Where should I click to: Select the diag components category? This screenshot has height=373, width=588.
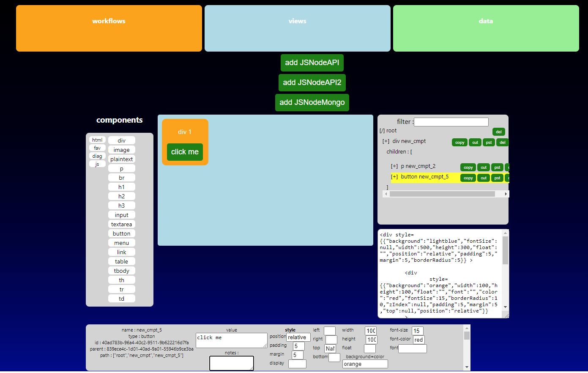97,156
